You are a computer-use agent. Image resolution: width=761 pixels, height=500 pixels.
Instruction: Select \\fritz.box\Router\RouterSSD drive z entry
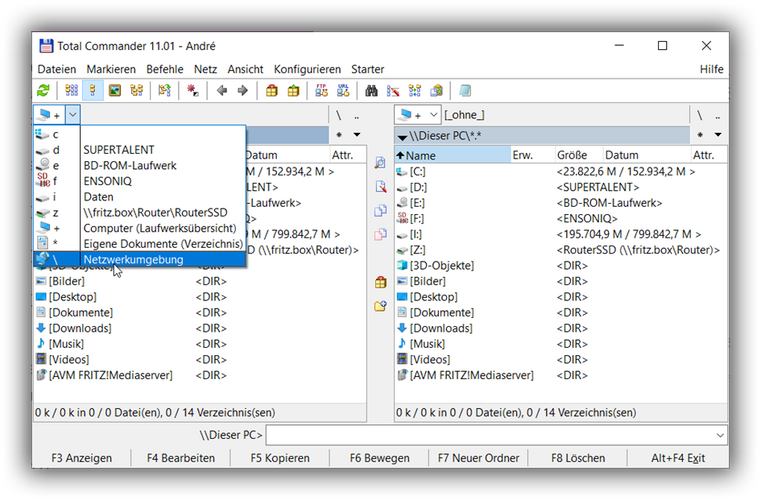tap(140, 213)
